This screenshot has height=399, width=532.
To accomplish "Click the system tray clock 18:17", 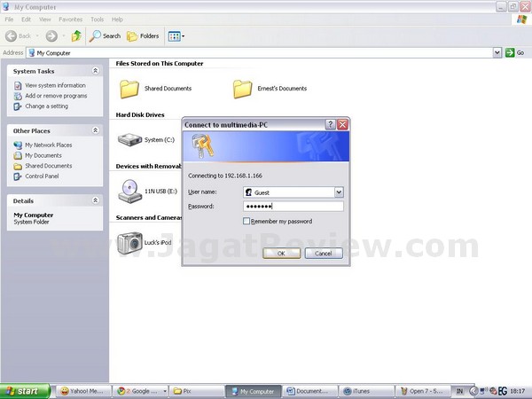I will 517,392.
